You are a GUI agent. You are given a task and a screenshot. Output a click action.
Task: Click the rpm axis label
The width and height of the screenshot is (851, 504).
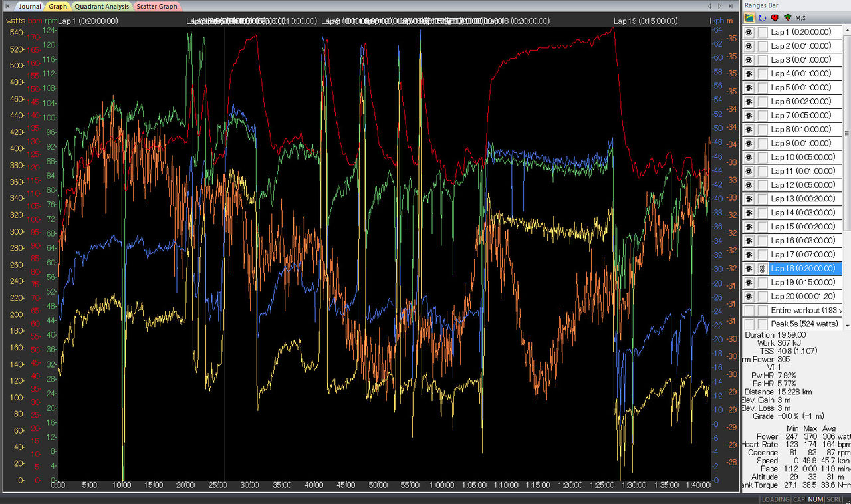click(51, 21)
